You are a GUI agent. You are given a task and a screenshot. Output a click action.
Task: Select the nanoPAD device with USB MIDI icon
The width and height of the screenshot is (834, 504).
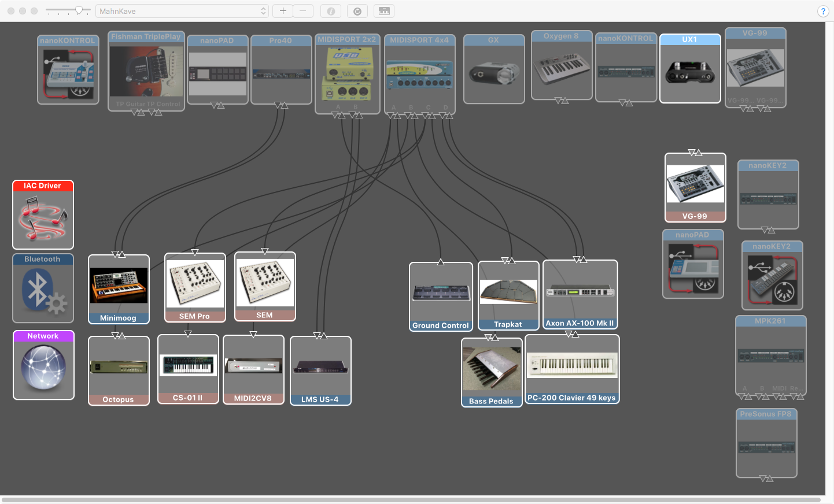click(x=693, y=264)
